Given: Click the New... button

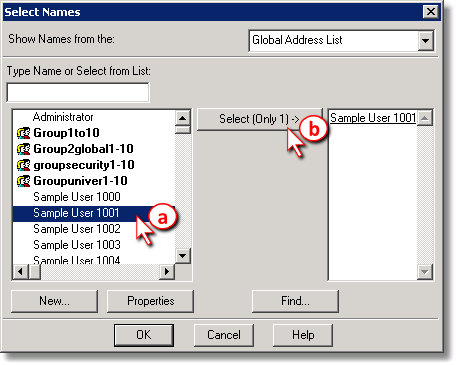Looking at the screenshot, I should coord(55,301).
